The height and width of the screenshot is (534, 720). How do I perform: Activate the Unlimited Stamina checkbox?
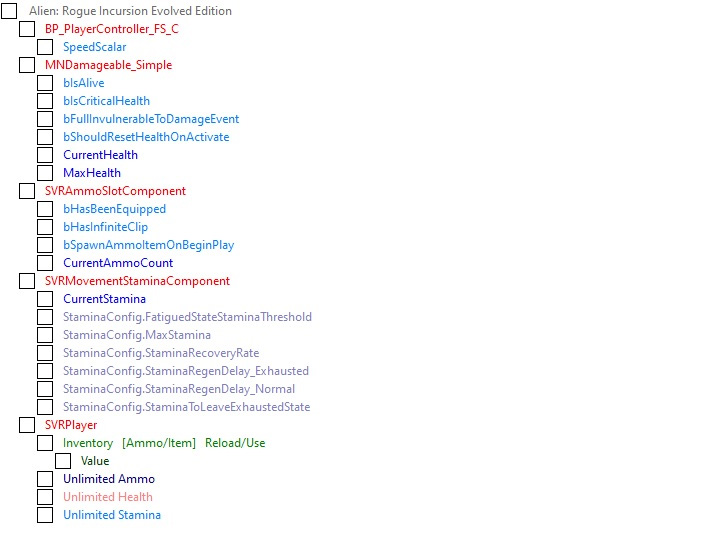pyautogui.click(x=45, y=515)
